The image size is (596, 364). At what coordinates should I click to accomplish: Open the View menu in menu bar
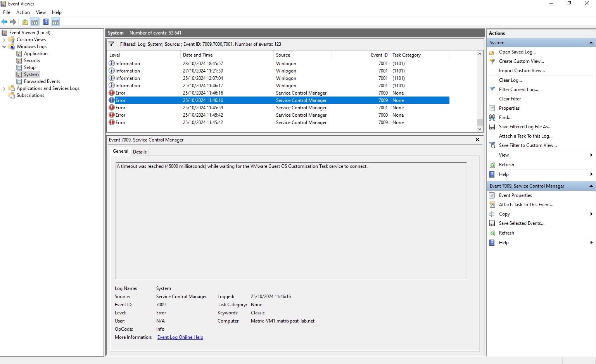(41, 12)
